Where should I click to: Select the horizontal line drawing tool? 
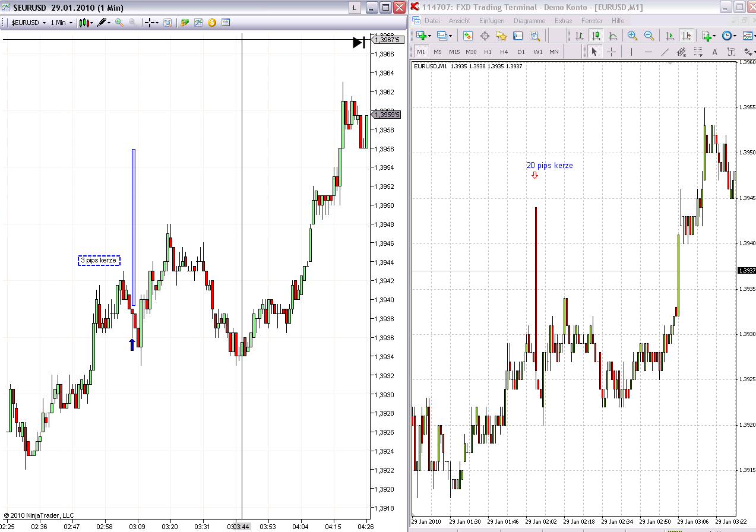point(649,52)
